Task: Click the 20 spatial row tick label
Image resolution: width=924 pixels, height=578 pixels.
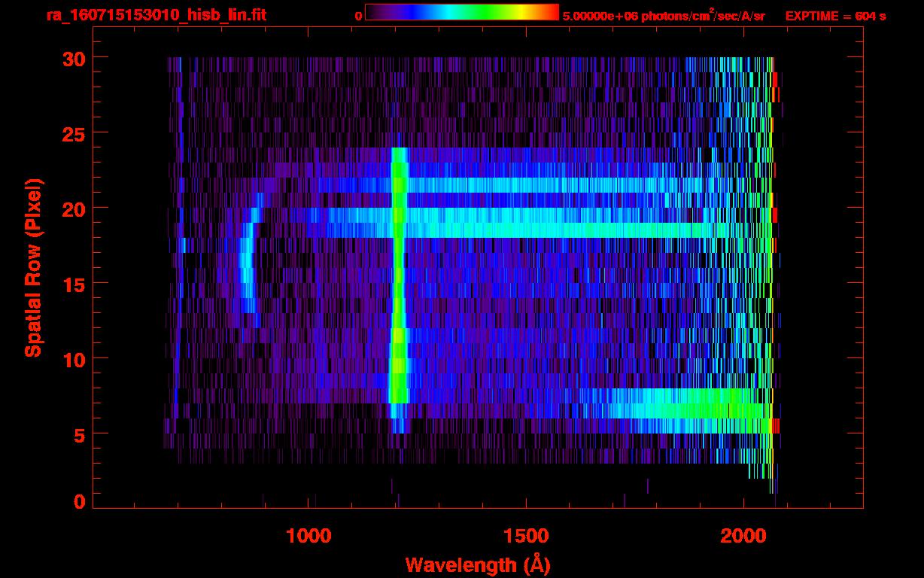Action: (x=73, y=208)
